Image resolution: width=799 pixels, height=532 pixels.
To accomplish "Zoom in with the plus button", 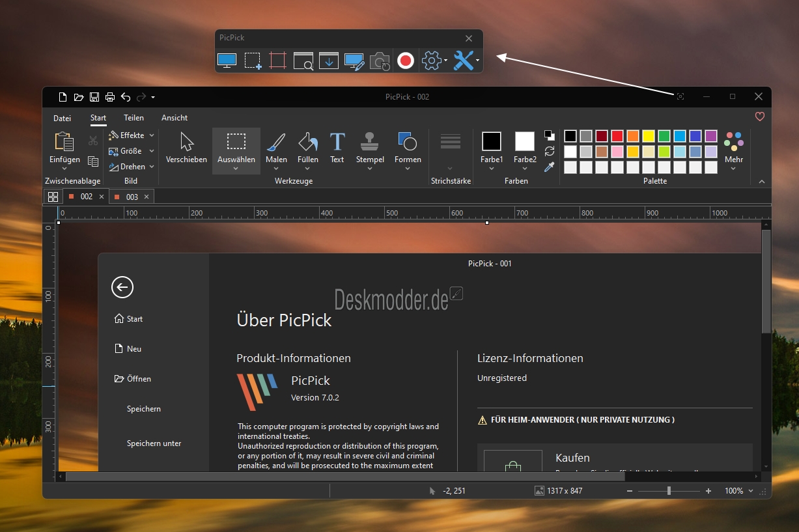I will (708, 491).
